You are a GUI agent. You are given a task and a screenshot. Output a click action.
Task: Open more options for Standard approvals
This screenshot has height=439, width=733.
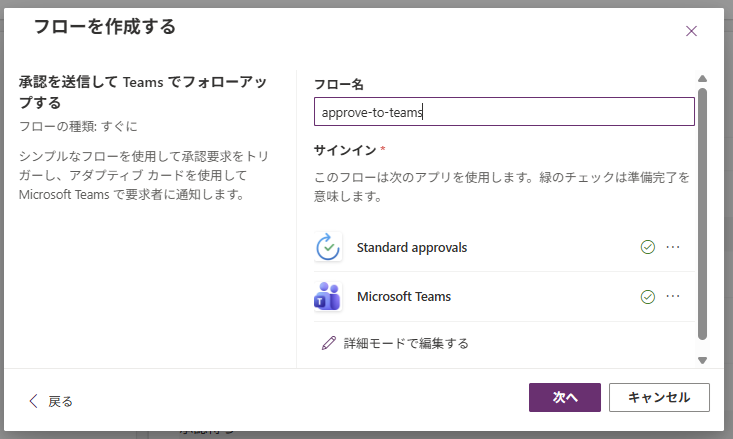coord(673,247)
